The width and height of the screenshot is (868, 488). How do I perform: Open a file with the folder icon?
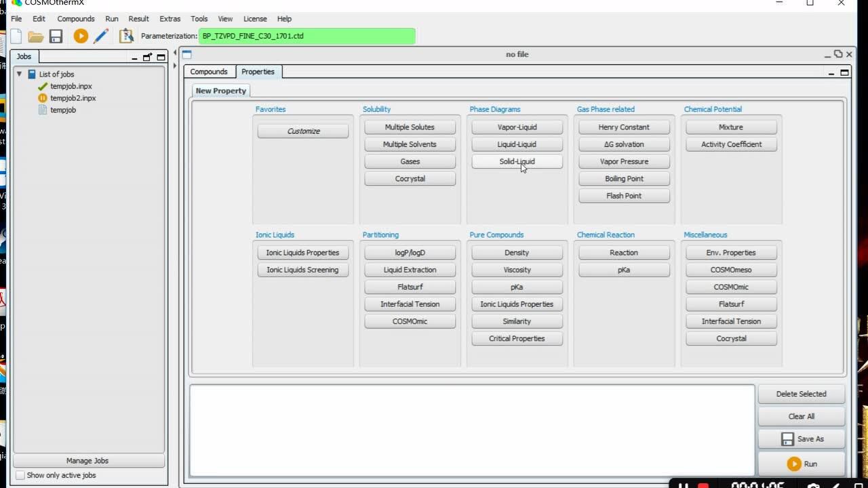(x=35, y=36)
